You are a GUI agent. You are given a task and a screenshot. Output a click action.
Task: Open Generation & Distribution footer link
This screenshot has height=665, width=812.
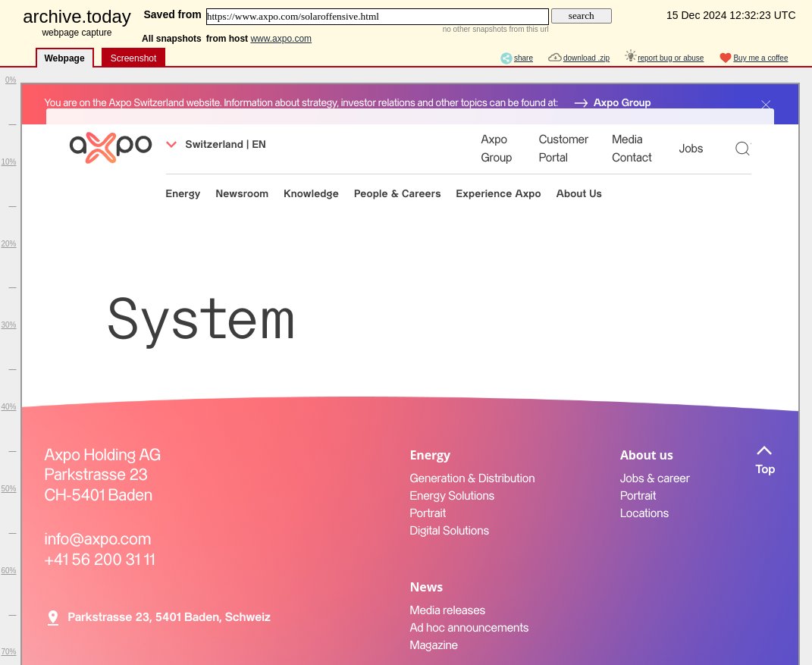click(472, 478)
